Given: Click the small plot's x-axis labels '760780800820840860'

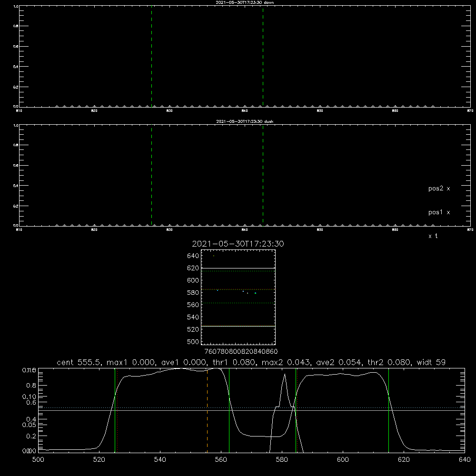Looking at the screenshot, I should pos(241,351).
